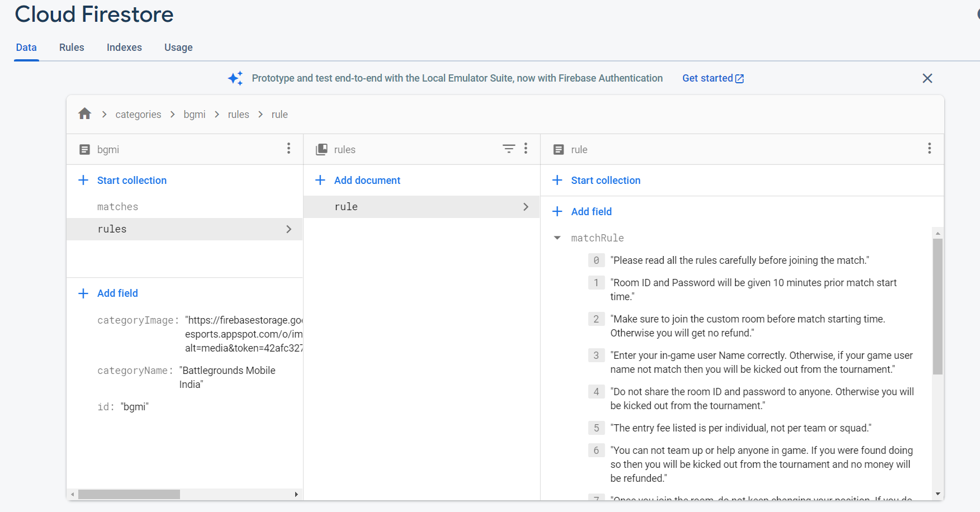Click matchRule item 5 about entry fee
This screenshot has height=512, width=980.
(741, 428)
